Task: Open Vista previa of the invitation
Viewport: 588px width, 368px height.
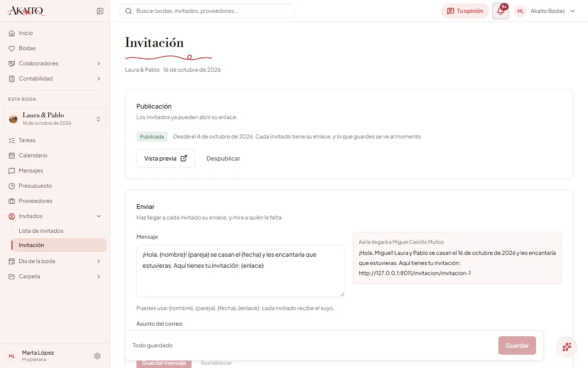Action: pyautogui.click(x=166, y=158)
